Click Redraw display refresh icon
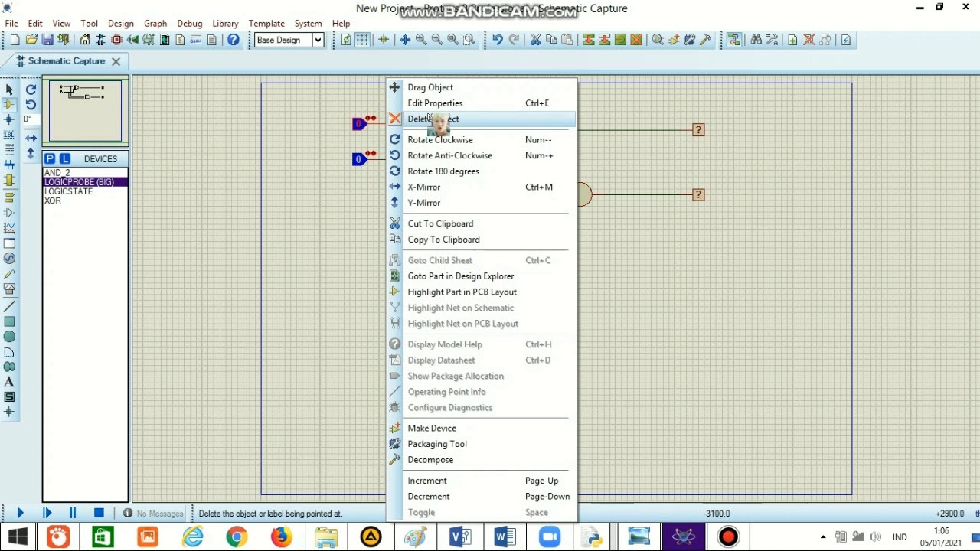 tap(346, 40)
